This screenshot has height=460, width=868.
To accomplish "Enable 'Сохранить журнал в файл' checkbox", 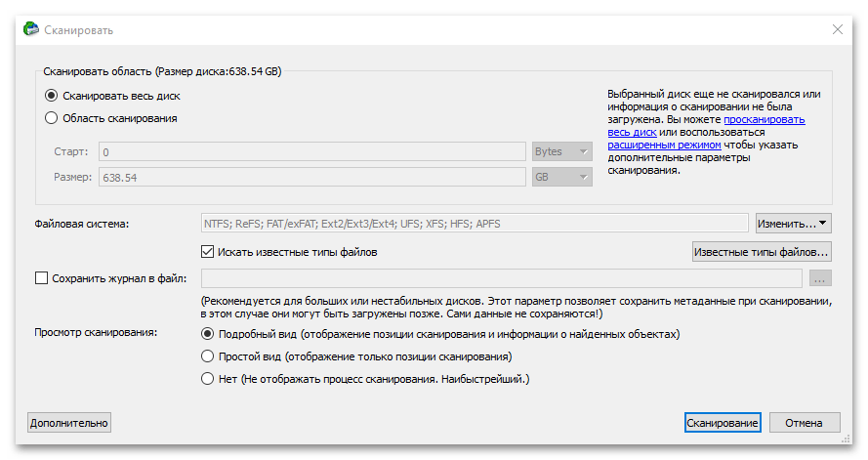I will (42, 278).
